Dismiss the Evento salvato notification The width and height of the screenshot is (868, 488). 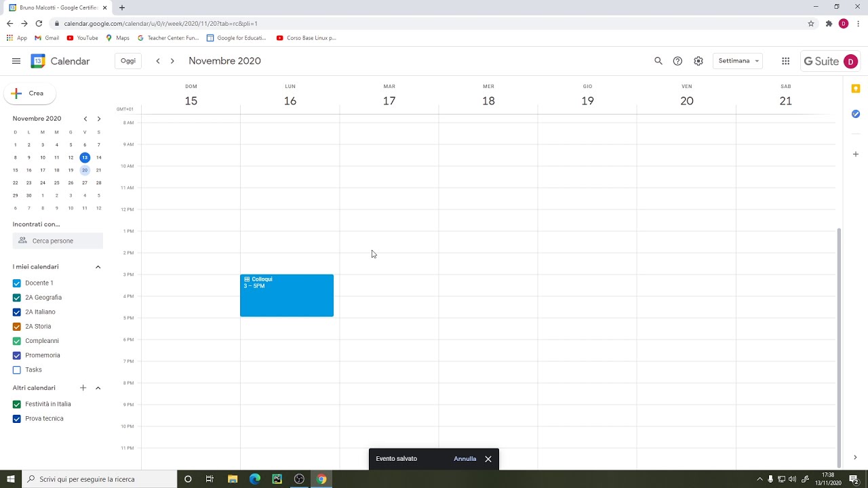488,459
